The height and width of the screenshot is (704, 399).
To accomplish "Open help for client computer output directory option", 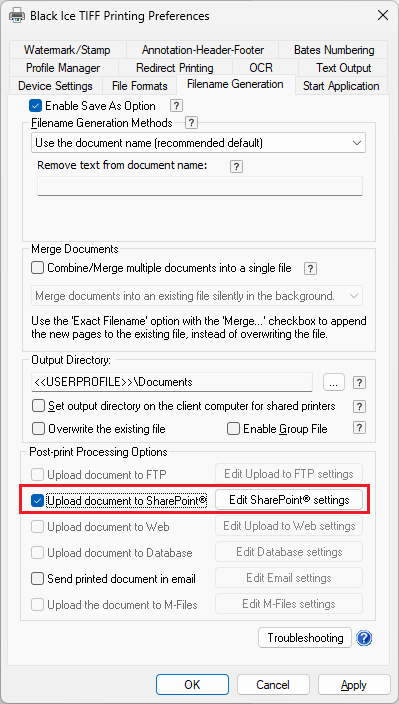I will coord(359,406).
